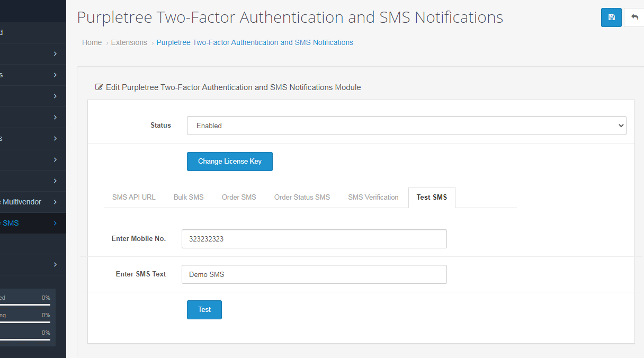The height and width of the screenshot is (358, 644).
Task: Click the pencil edit icon beside module title
Action: [99, 87]
